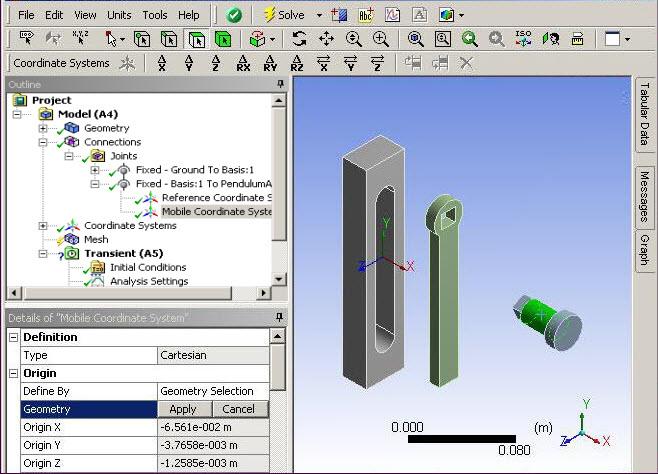Collapse the Transient (A5) node
The height and width of the screenshot is (474, 658).
(x=43, y=253)
